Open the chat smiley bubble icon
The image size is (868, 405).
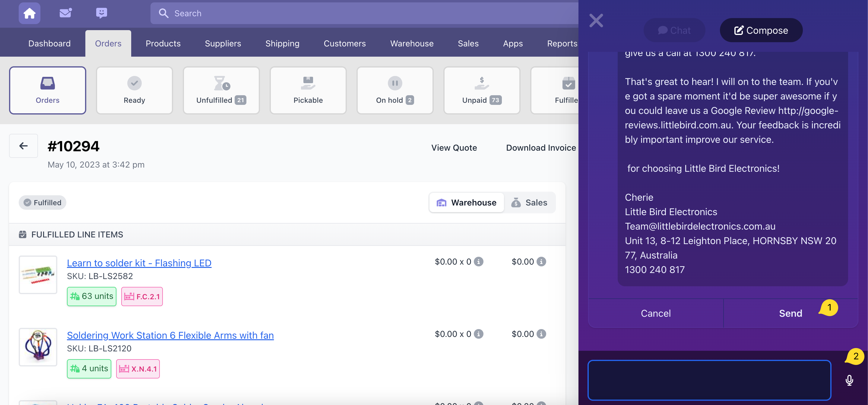pos(101,13)
